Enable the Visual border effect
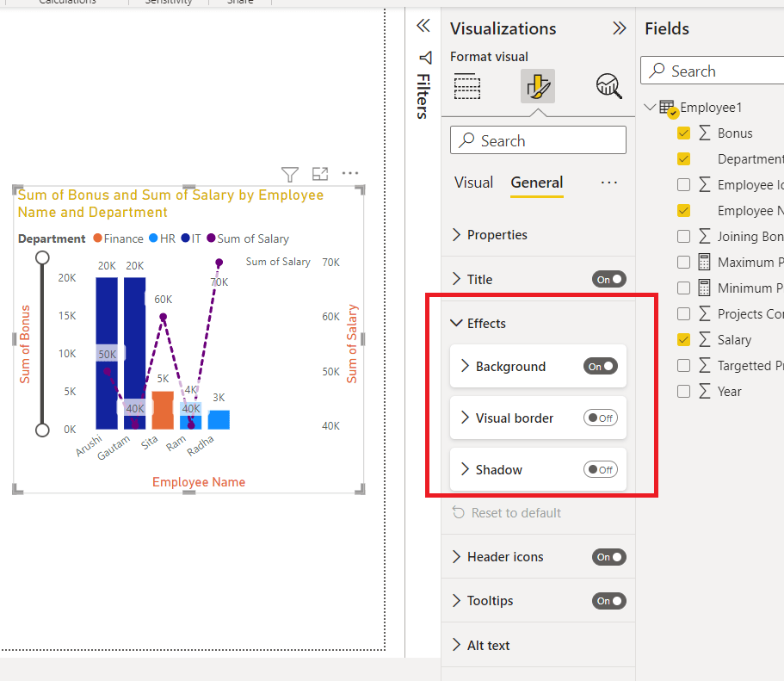Viewport: 784px width, 681px height. pos(601,418)
